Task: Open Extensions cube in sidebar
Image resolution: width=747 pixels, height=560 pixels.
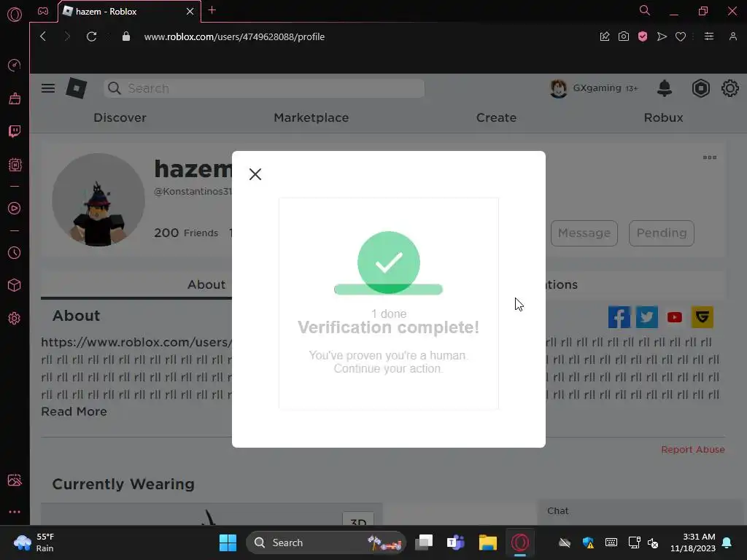Action: coord(15,285)
